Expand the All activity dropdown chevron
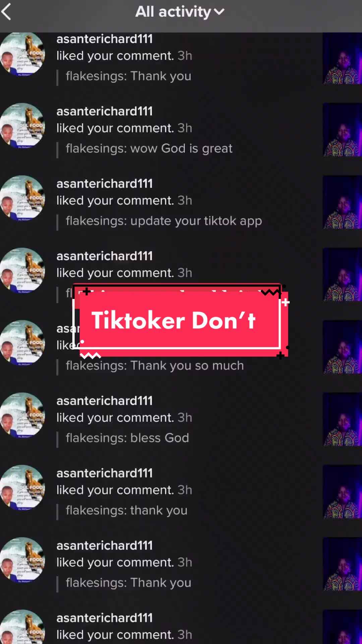Screen dimensions: 362x644 coord(219,12)
